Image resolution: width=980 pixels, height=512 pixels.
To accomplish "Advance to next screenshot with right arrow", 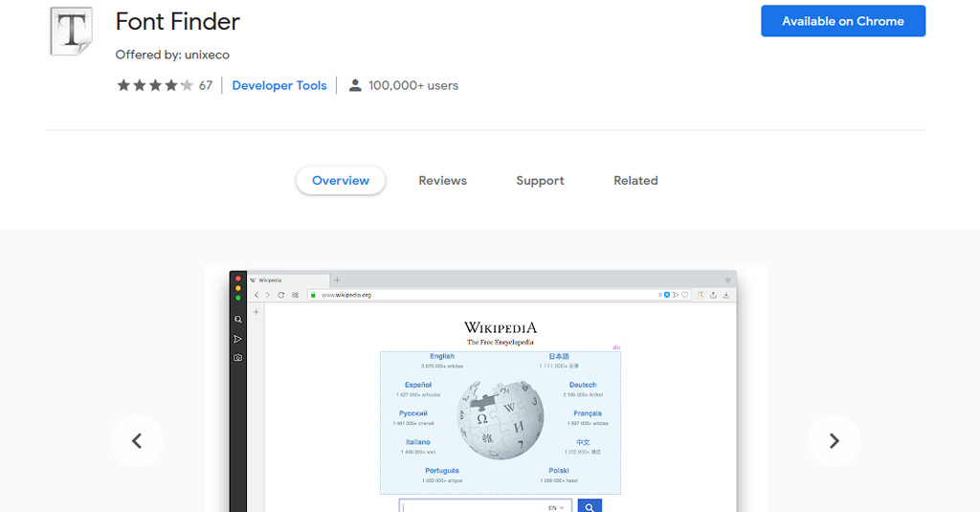I will click(x=834, y=441).
